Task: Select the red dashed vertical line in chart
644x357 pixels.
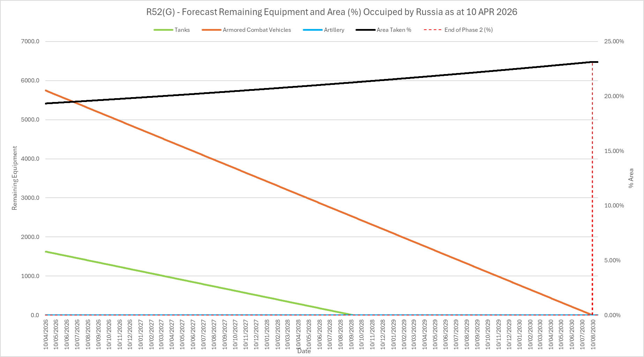Action: (x=592, y=189)
